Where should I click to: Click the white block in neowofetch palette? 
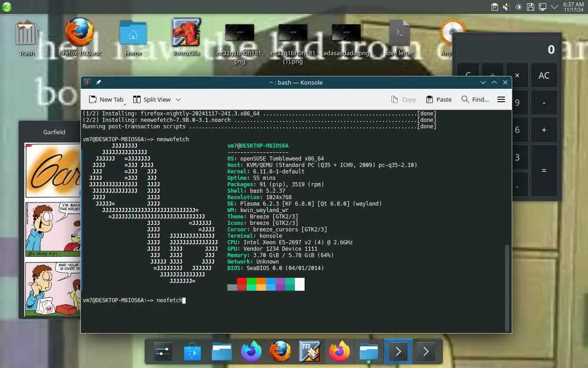pos(300,284)
